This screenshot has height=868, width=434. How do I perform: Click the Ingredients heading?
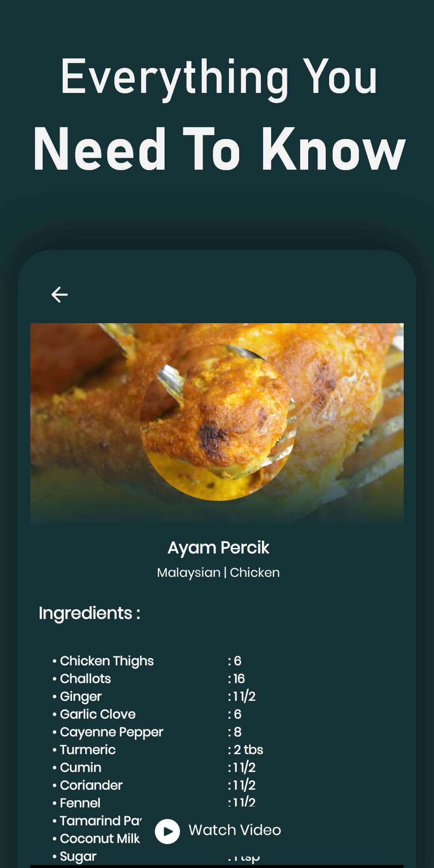(x=90, y=613)
